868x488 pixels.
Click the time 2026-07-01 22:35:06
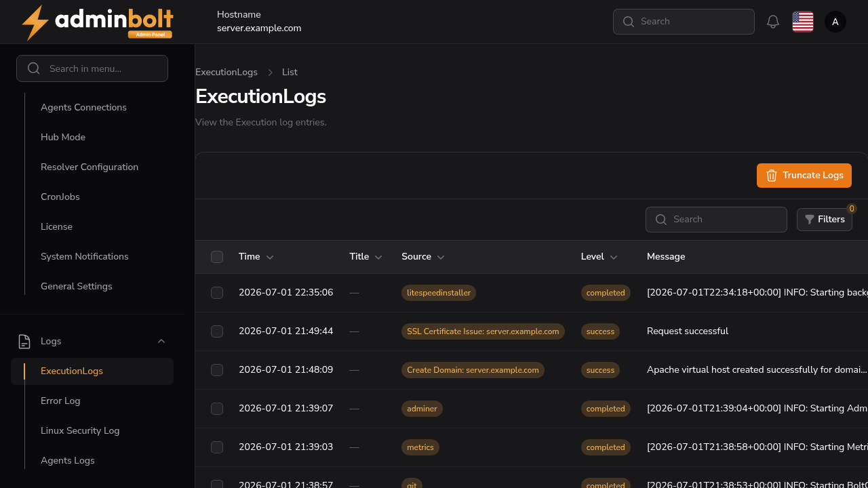point(286,293)
